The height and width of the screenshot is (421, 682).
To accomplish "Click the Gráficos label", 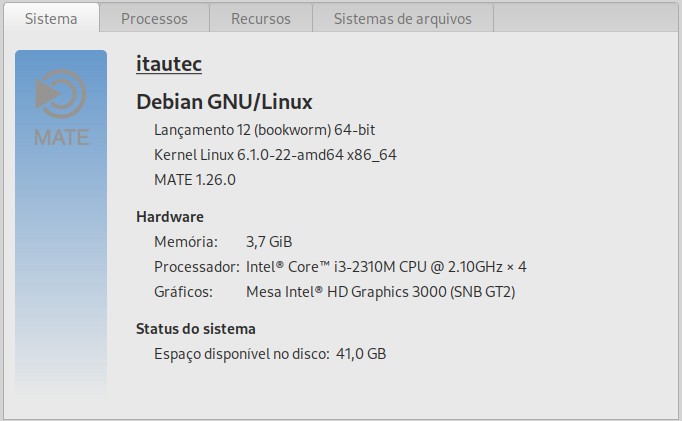I will 184,292.
